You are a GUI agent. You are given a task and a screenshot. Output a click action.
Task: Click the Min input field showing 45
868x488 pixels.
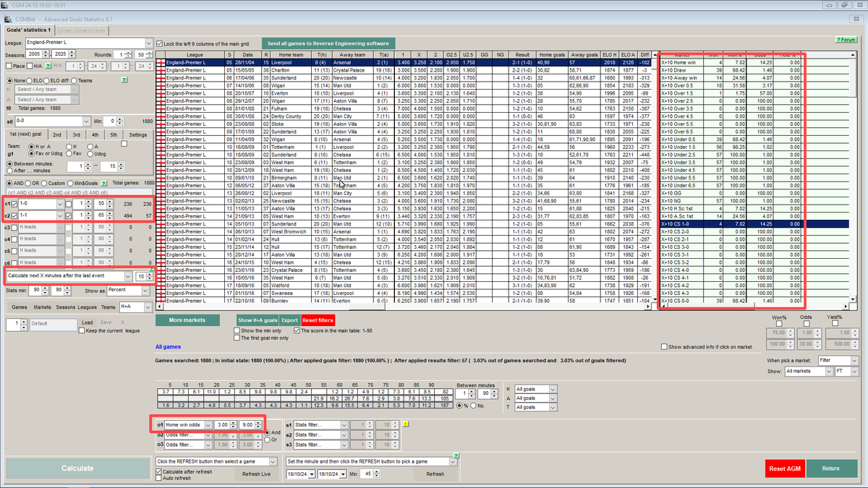(x=368, y=474)
